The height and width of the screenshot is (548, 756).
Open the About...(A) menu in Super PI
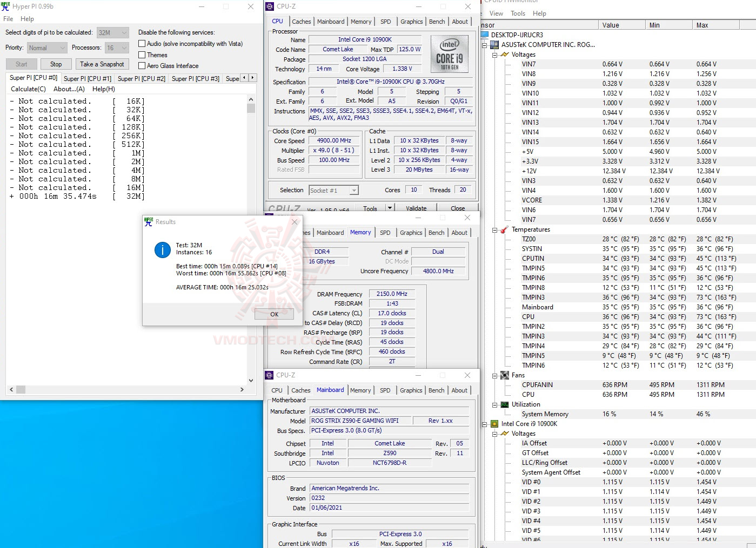(x=69, y=89)
